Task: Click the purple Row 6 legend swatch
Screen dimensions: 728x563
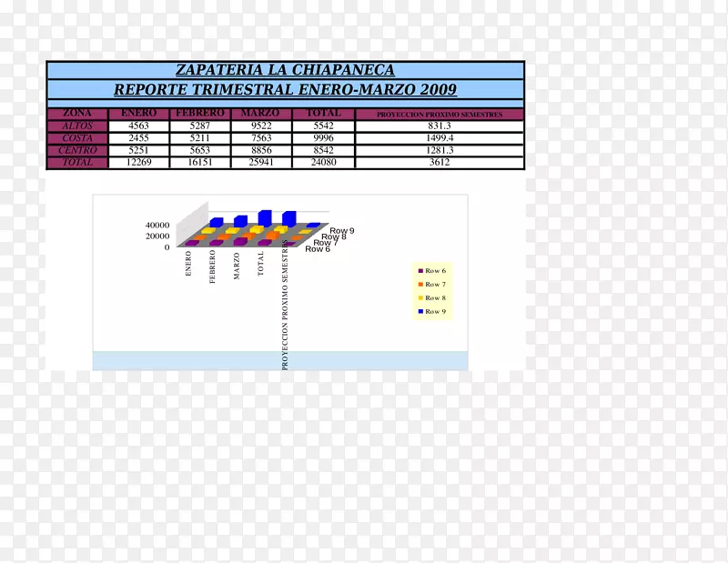Action: point(420,271)
